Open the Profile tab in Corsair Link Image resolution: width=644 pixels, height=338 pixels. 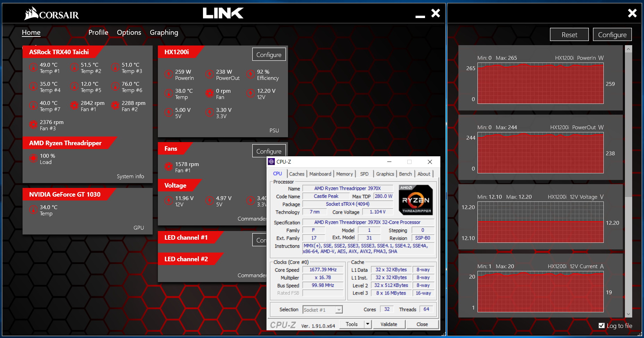click(98, 32)
